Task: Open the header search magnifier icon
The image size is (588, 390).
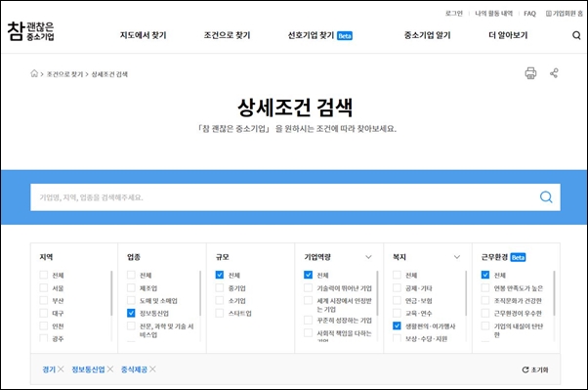Action: [x=576, y=35]
